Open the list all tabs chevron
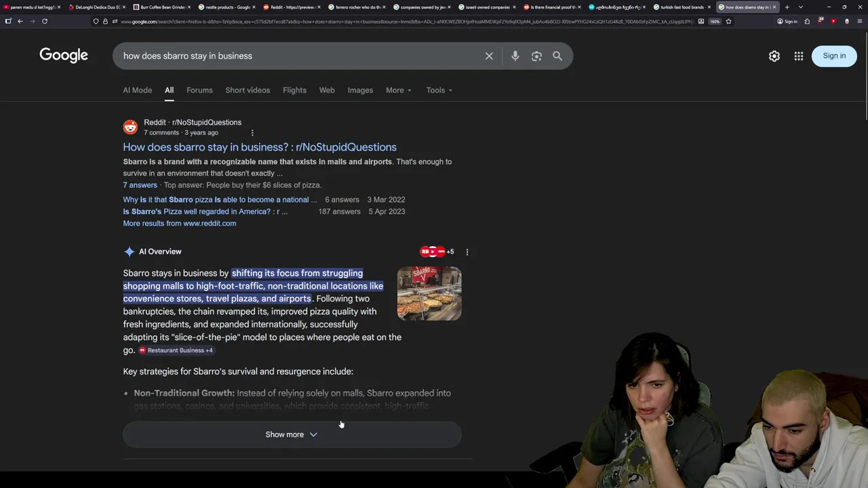Screen dimensions: 868x488 coord(801,7)
